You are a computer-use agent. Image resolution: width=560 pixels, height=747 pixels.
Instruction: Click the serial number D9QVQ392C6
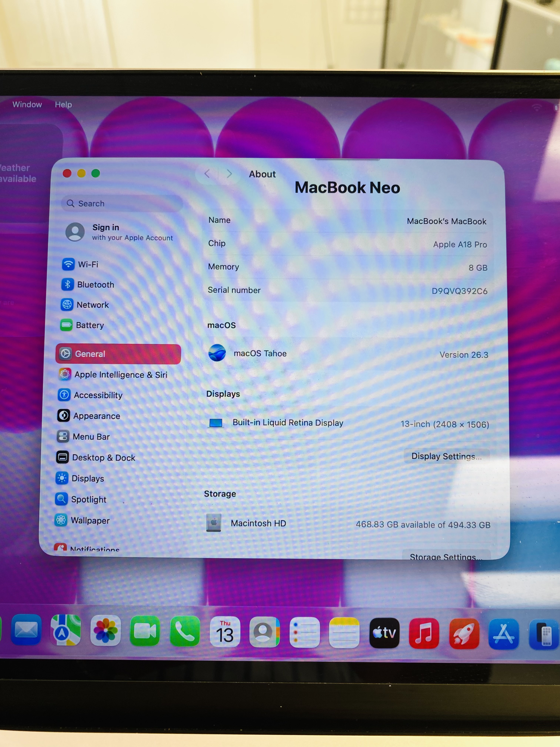pos(459,291)
